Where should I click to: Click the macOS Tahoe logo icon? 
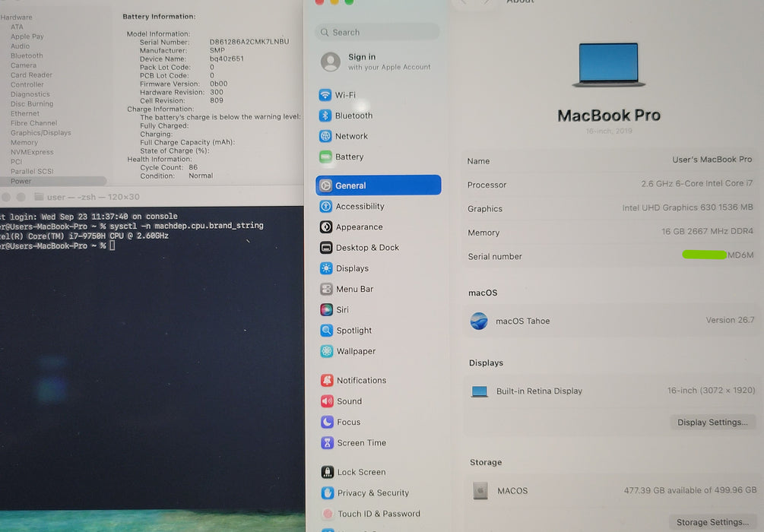pyautogui.click(x=479, y=321)
